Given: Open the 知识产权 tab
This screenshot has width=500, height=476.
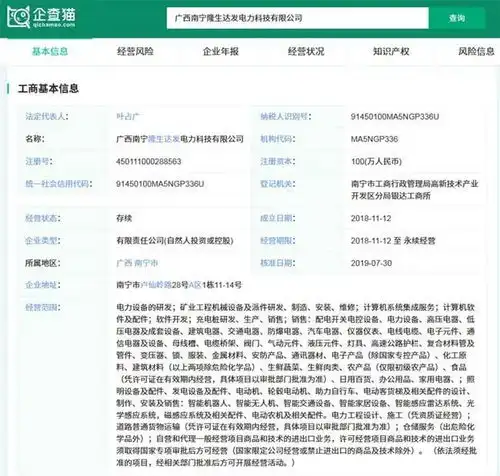Looking at the screenshot, I should [x=391, y=51].
